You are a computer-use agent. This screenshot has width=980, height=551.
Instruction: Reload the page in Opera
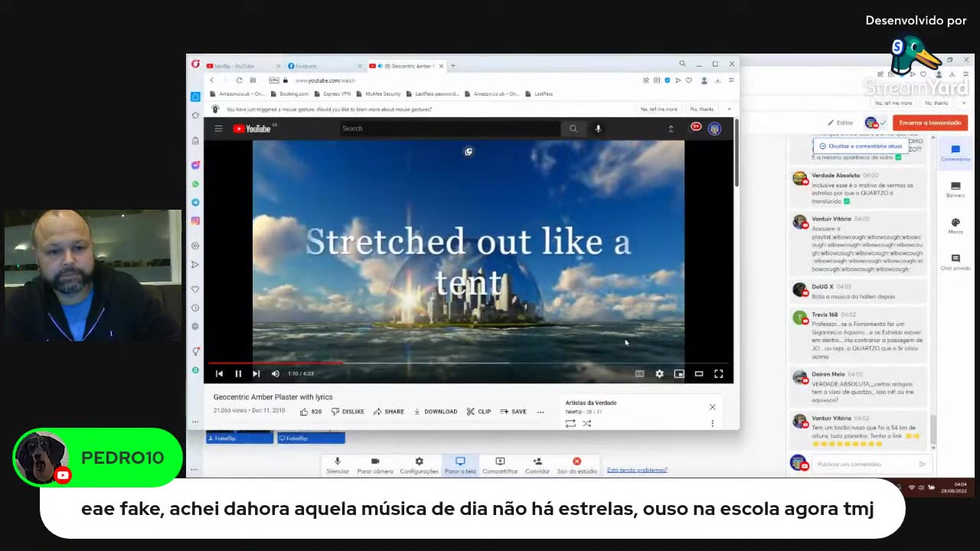click(239, 80)
